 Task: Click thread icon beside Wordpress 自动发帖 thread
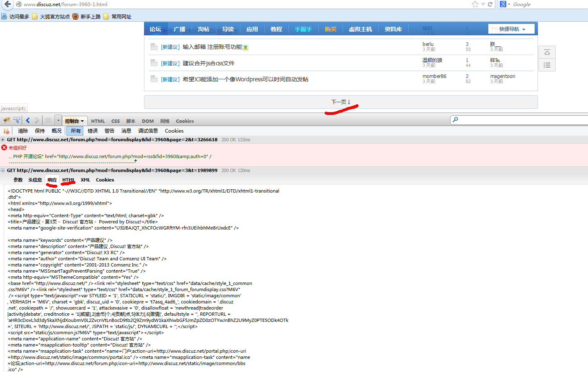tap(154, 78)
